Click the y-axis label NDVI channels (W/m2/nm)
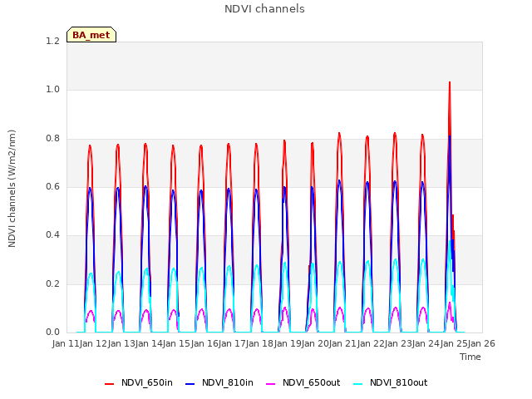The width and height of the screenshot is (532, 399). [x=12, y=189]
